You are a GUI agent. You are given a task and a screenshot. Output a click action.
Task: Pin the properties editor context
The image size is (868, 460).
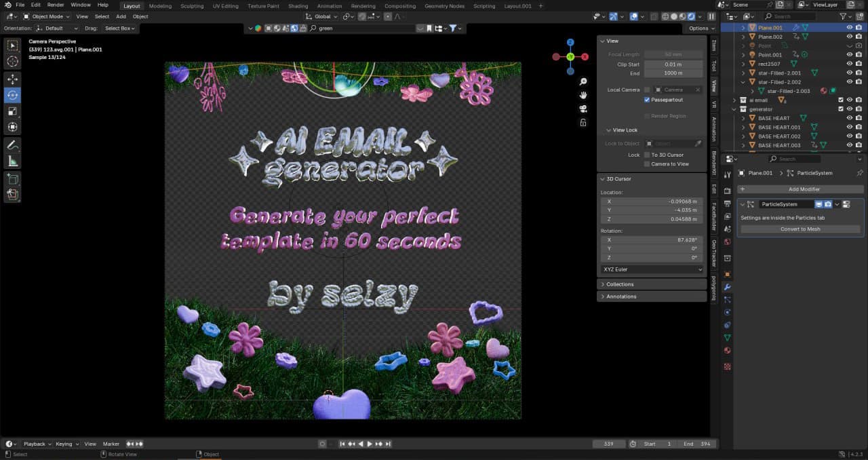click(x=860, y=173)
